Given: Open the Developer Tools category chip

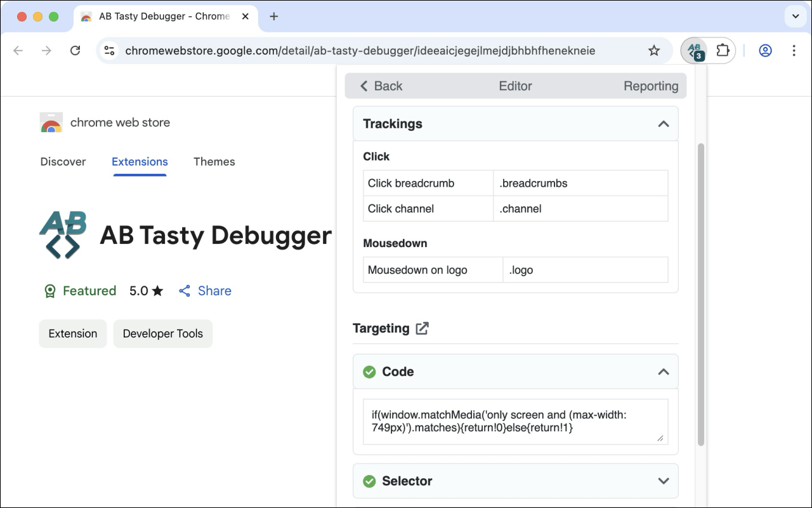Looking at the screenshot, I should pyautogui.click(x=162, y=333).
